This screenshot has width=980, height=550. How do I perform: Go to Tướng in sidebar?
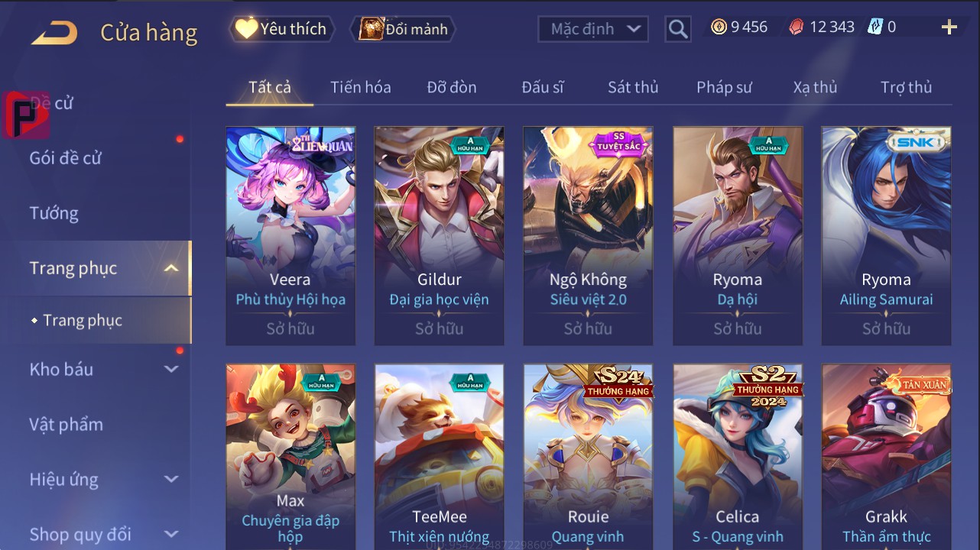pyautogui.click(x=54, y=213)
